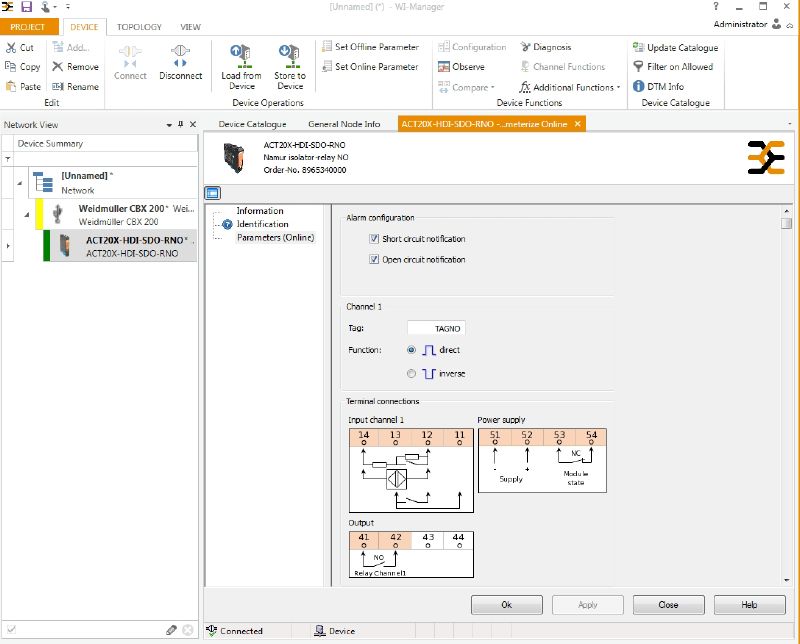Click the Apply button
Image resolution: width=800 pixels, height=644 pixels.
(588, 605)
